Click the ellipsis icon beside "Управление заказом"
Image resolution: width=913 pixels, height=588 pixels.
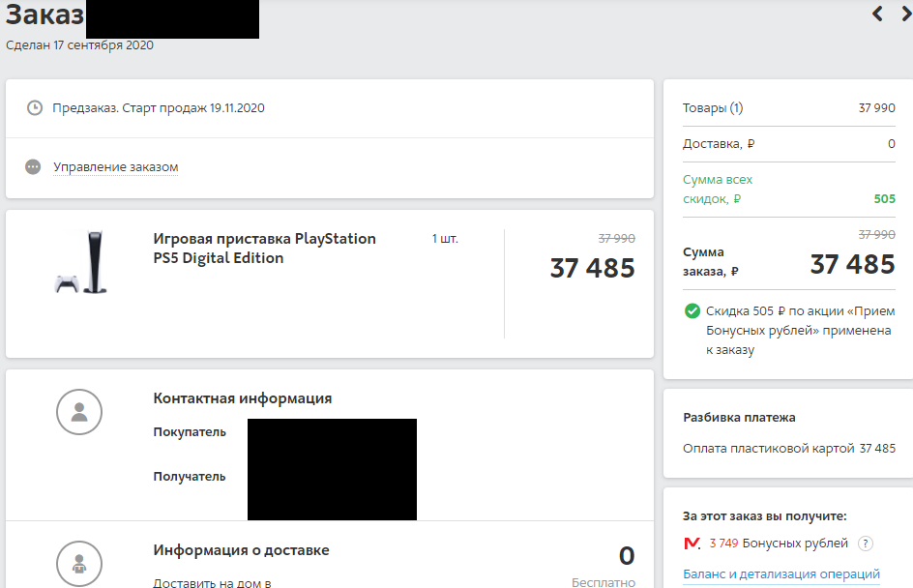[x=33, y=167]
